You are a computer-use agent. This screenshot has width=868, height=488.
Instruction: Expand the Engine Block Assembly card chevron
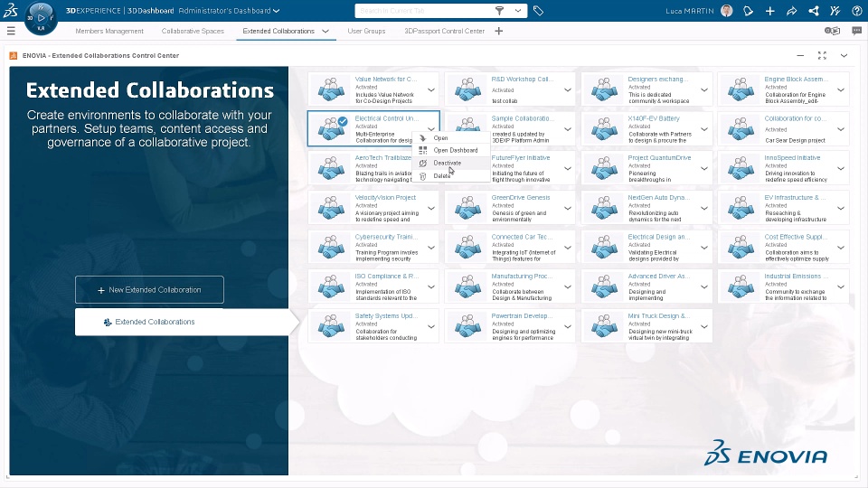point(841,89)
